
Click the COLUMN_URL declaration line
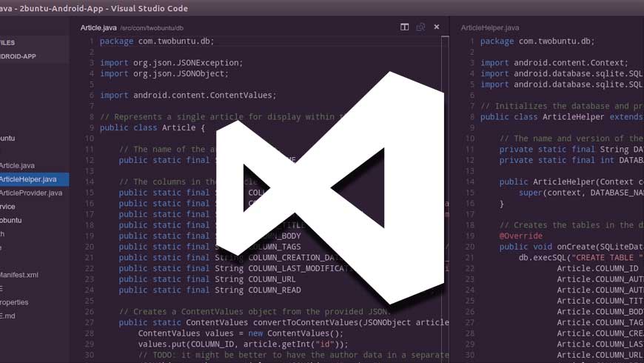(207, 279)
